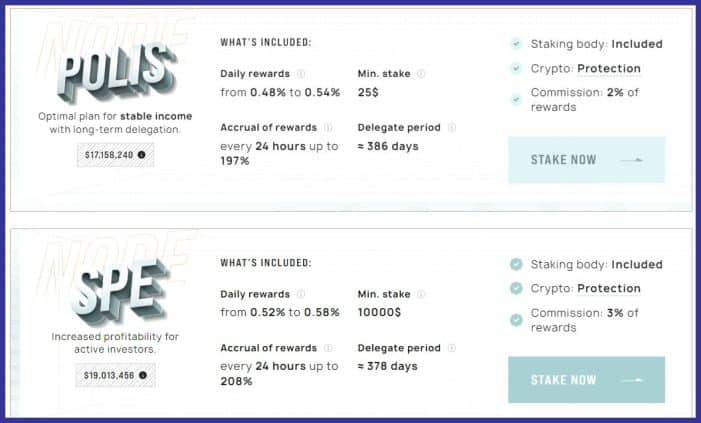The width and height of the screenshot is (701, 423).
Task: Open Protection link in SPE plan
Action: click(608, 289)
